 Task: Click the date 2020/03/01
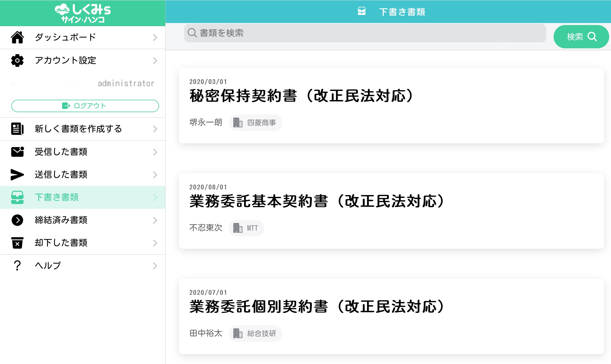208,82
